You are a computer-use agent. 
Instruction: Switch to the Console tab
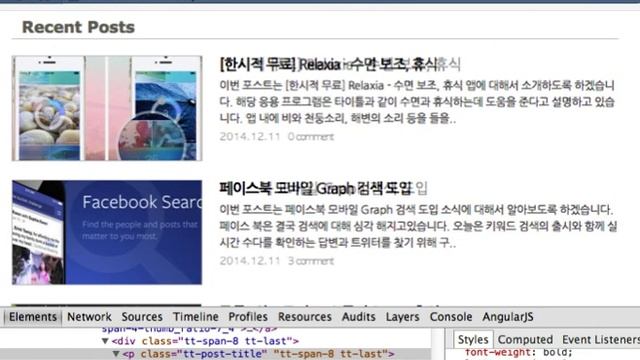(x=451, y=317)
